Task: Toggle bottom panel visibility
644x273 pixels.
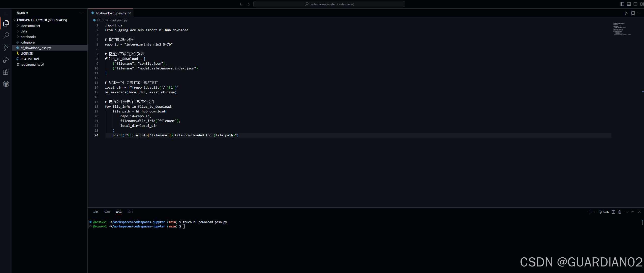Action: [629, 4]
